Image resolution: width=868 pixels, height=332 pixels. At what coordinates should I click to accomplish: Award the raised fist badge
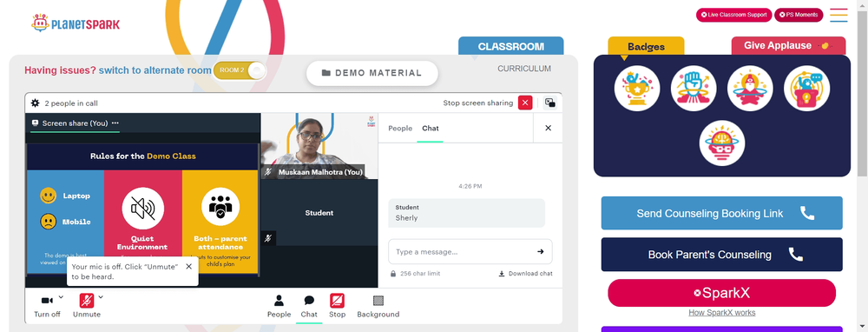[x=694, y=89]
